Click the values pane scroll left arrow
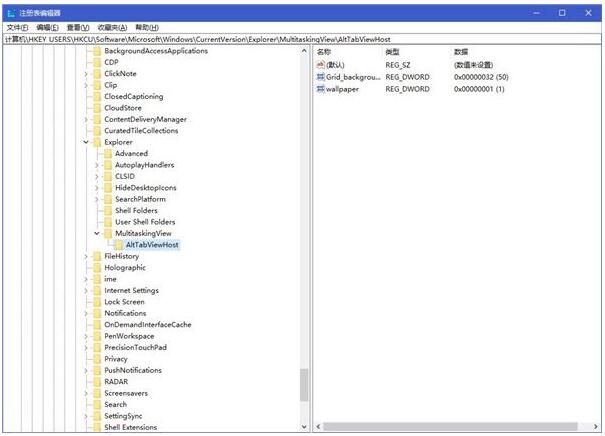 point(318,427)
